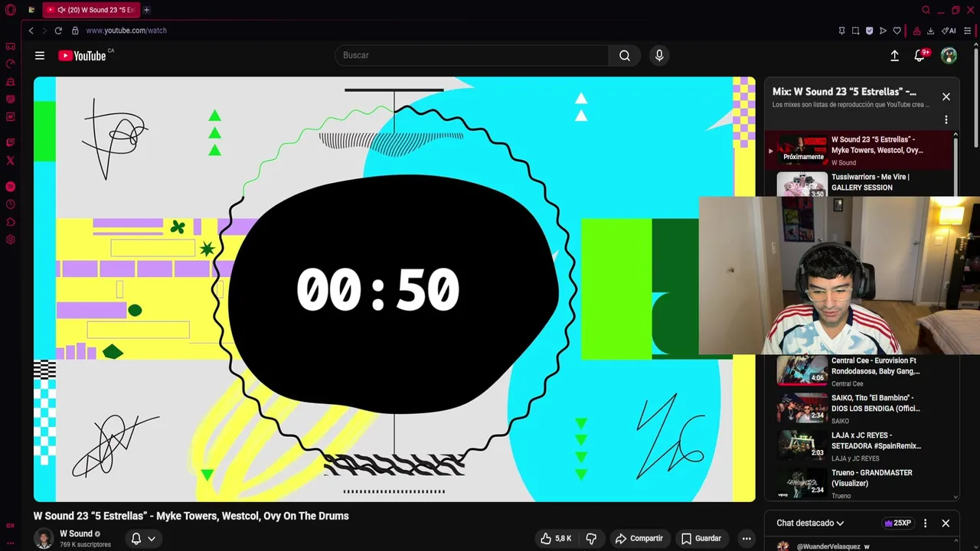Select the W Sound 23 browser tab

pos(92,10)
